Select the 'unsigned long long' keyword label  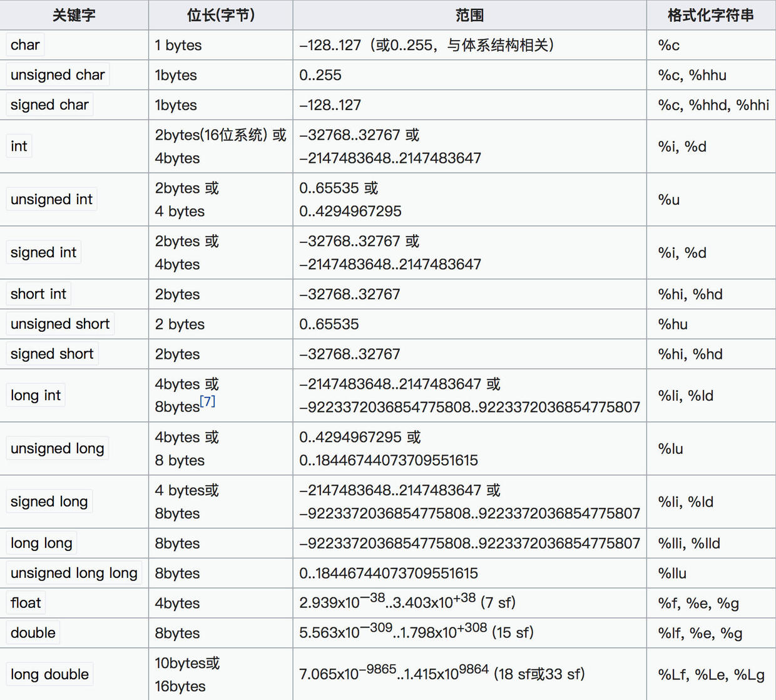(x=74, y=573)
